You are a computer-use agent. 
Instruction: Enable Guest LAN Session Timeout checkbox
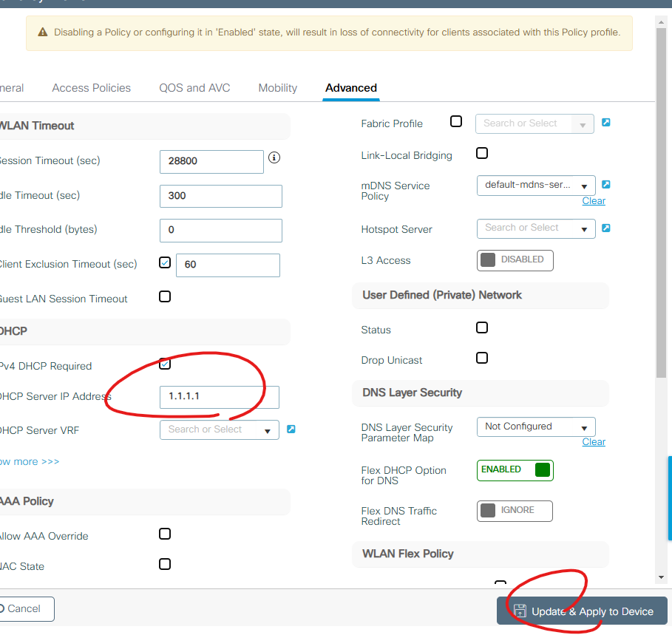pyautogui.click(x=165, y=296)
